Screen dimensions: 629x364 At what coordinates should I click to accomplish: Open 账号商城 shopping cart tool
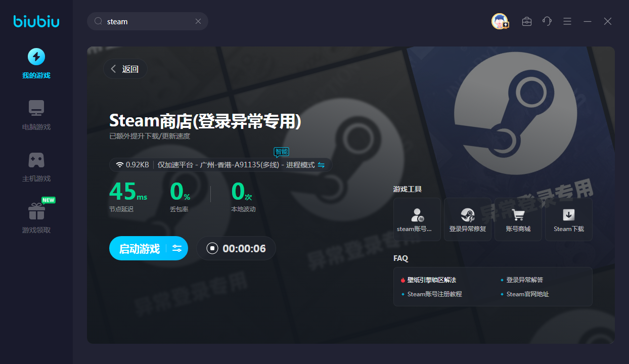pos(518,219)
